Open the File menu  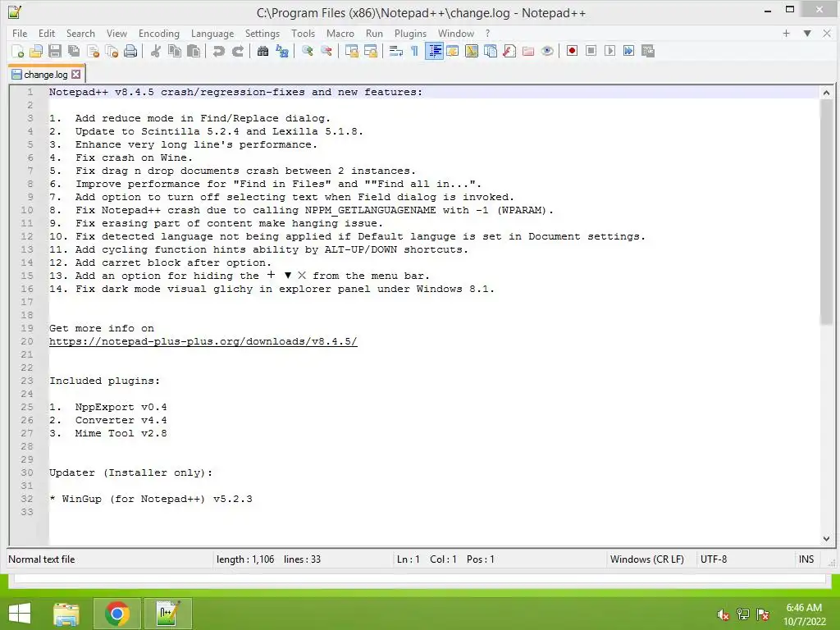pos(20,33)
